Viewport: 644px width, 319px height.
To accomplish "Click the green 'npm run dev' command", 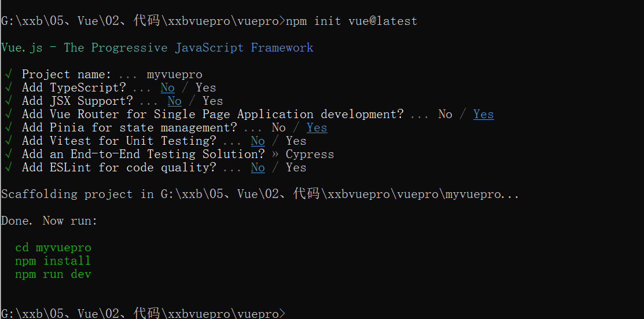I will pyautogui.click(x=53, y=274).
